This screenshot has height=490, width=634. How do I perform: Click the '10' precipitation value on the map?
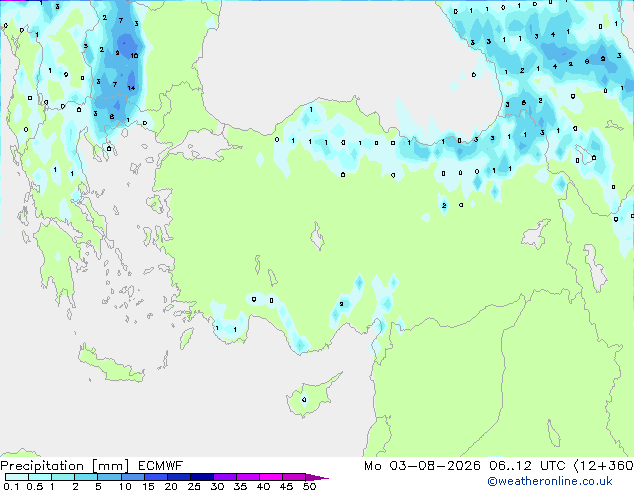[134, 55]
